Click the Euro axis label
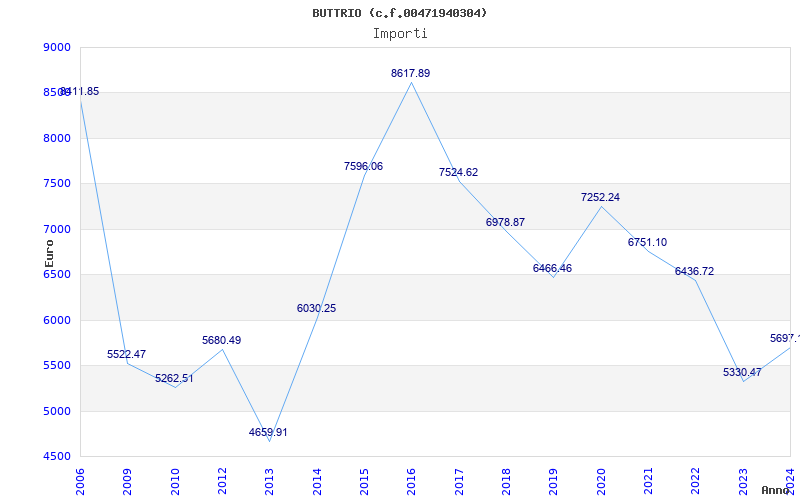This screenshot has width=800, height=500. [49, 253]
